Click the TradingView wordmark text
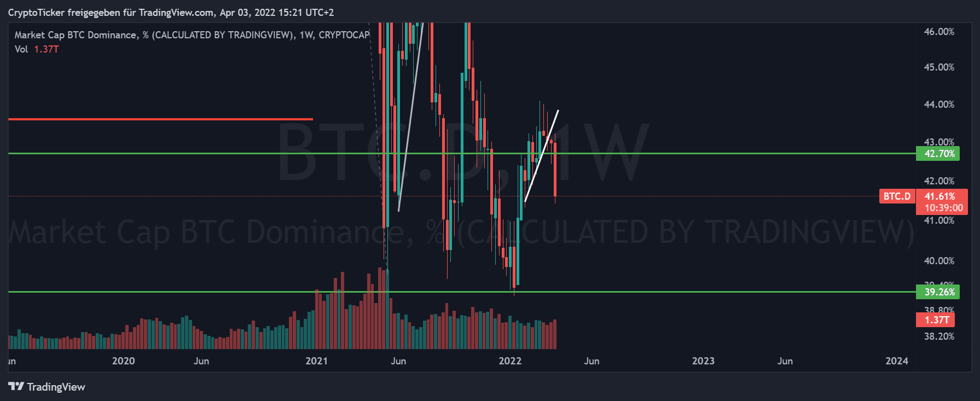 56,387
